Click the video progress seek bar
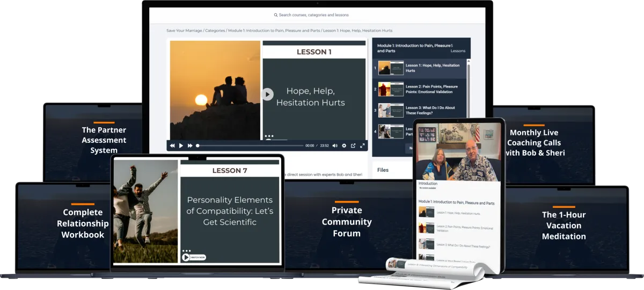This screenshot has width=644, height=290. coord(250,146)
